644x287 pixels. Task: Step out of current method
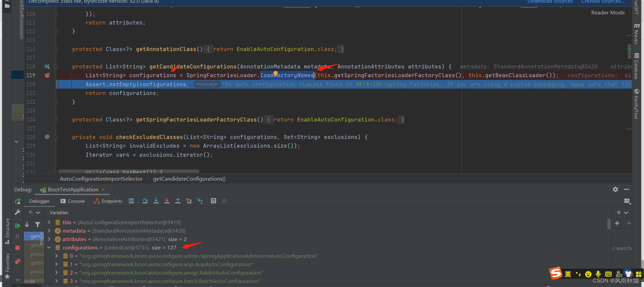coord(178,201)
